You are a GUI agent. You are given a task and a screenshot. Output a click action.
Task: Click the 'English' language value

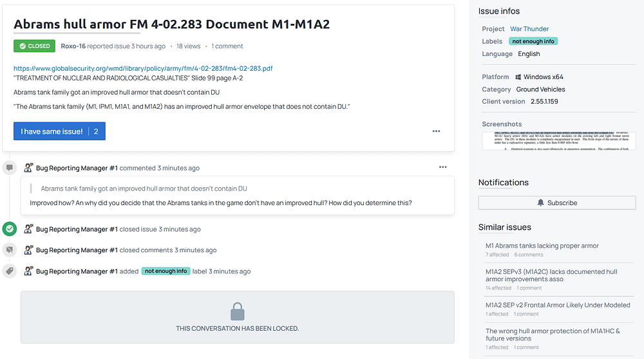529,54
